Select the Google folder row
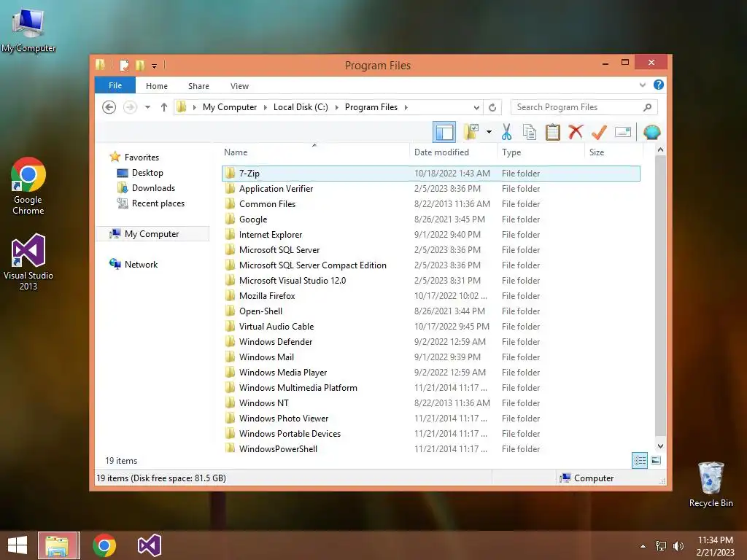Image resolution: width=747 pixels, height=560 pixels. click(x=430, y=219)
